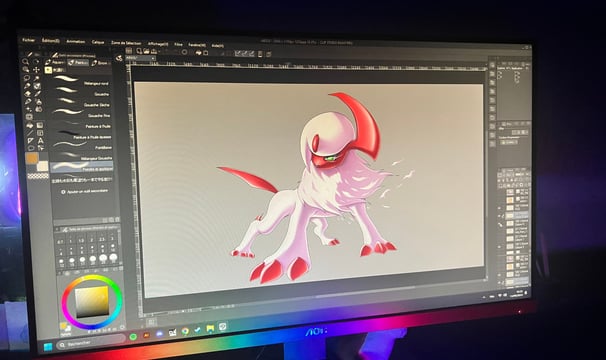This screenshot has height=360, width=606.
Task: Open the Windows Start button
Action: [x=48, y=347]
